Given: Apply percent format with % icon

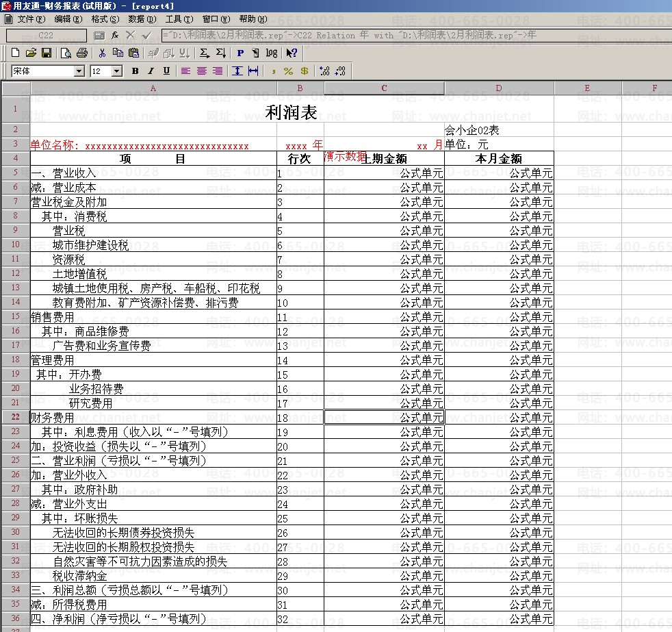Looking at the screenshot, I should (288, 71).
